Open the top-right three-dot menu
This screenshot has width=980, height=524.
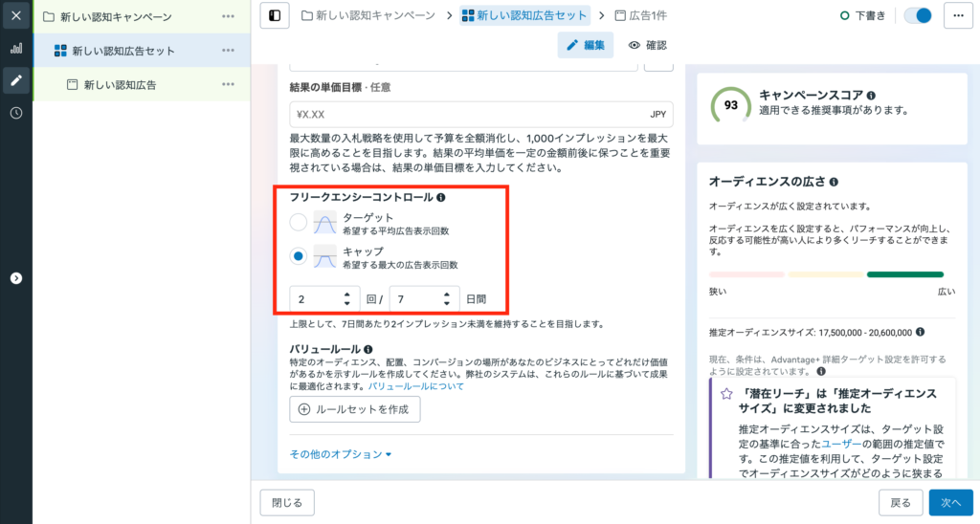tap(958, 15)
